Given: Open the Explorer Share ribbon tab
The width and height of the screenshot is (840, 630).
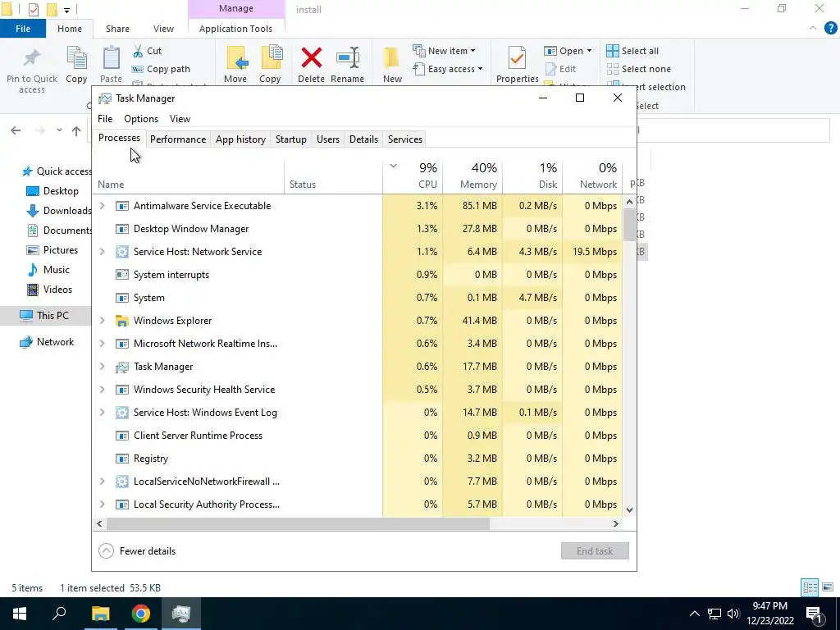Looking at the screenshot, I should [117, 29].
